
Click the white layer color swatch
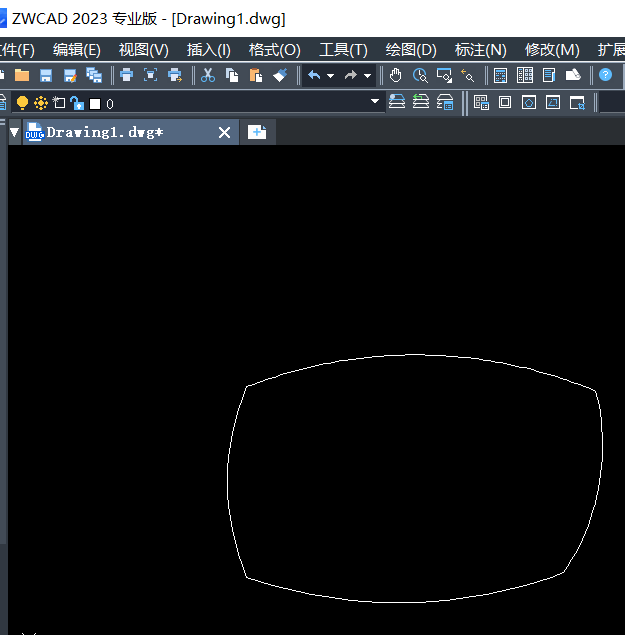[95, 103]
